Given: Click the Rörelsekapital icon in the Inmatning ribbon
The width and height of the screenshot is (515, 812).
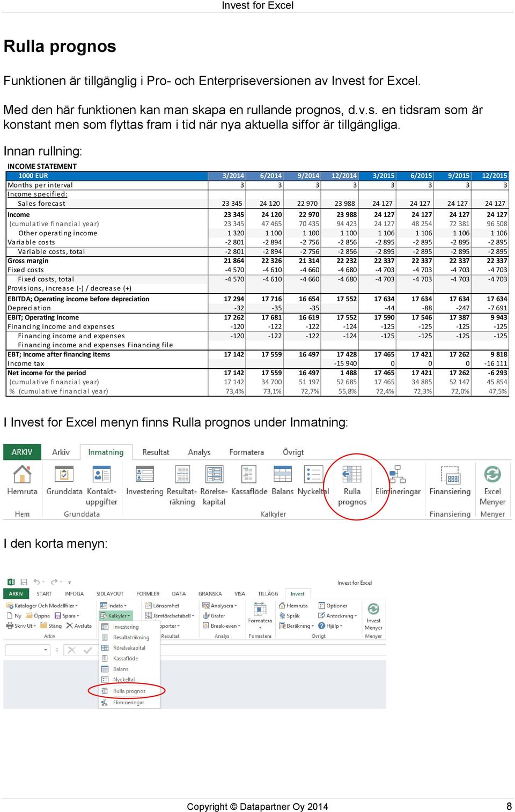Looking at the screenshot, I should 214,475.
